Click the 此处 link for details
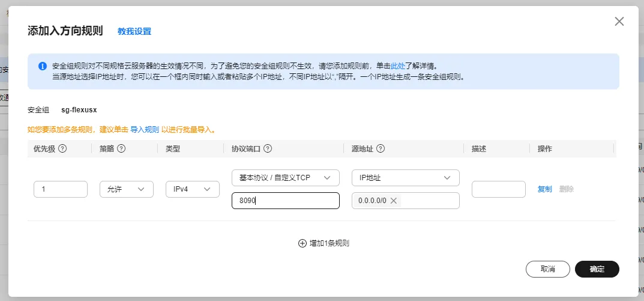The width and height of the screenshot is (644, 301). 398,66
